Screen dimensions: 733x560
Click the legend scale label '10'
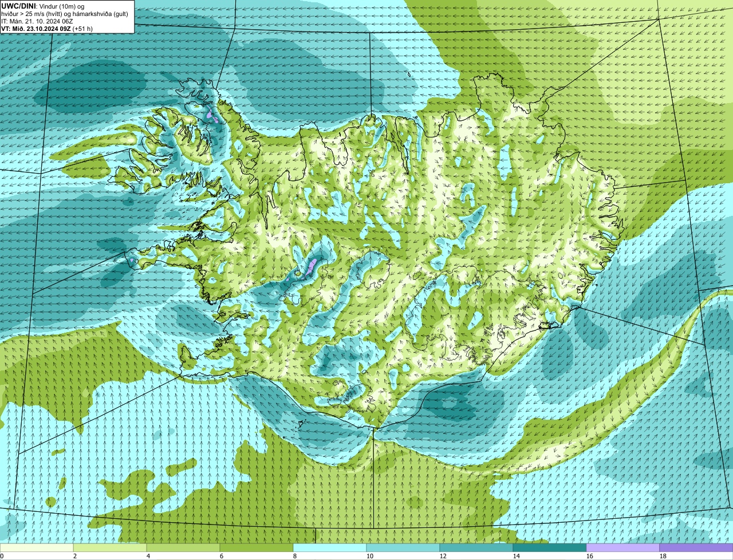coord(370,556)
